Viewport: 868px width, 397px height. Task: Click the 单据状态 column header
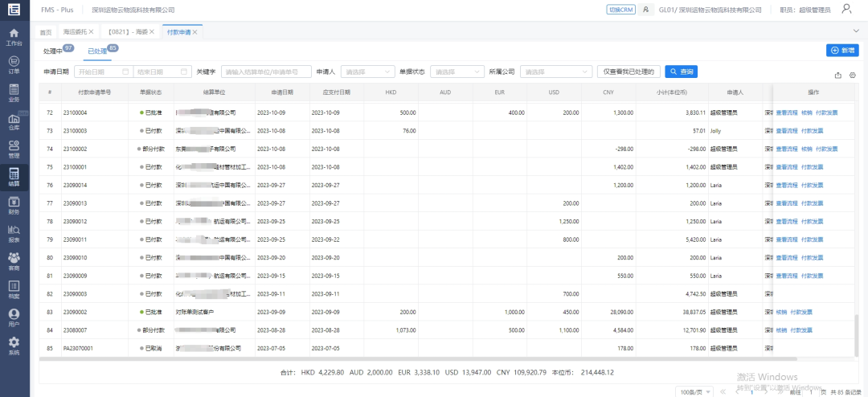pyautogui.click(x=150, y=92)
